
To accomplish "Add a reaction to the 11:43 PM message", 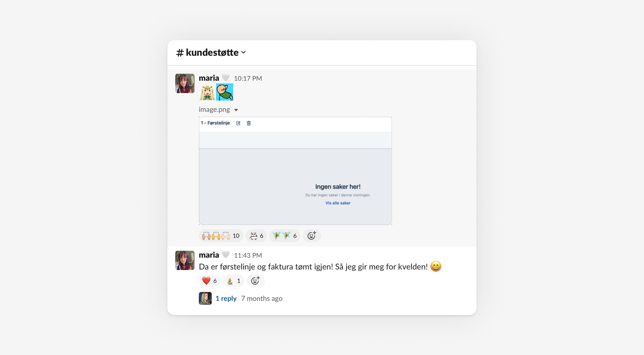I will click(x=255, y=281).
